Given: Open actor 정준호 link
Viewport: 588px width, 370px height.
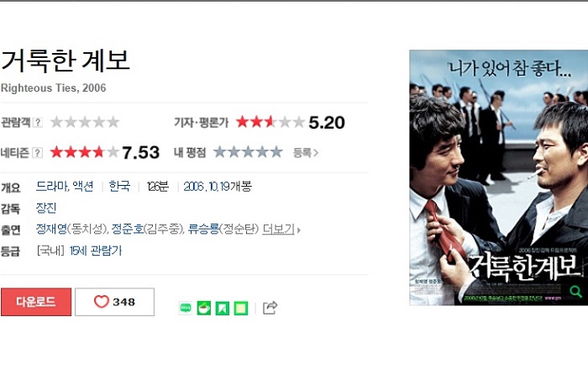Looking at the screenshot, I should pyautogui.click(x=128, y=229).
